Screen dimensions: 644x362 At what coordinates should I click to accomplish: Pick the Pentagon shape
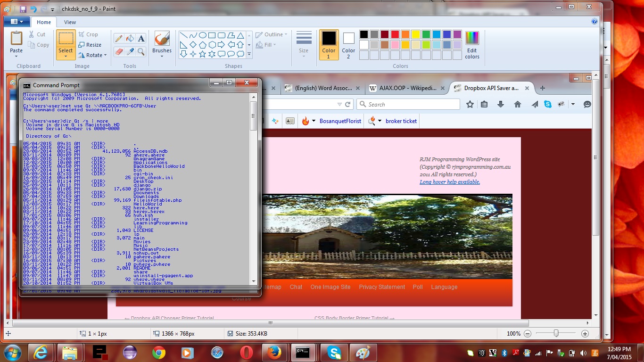click(x=202, y=45)
